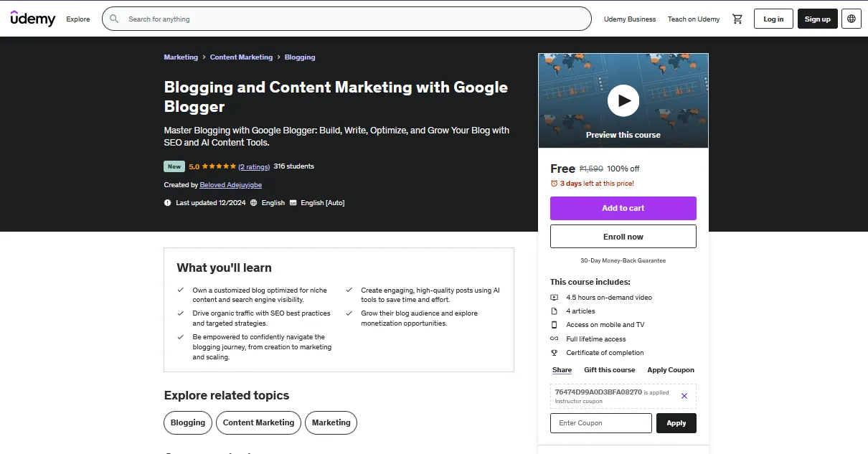Screen dimensions: 868x454
Task: Apply the entered coupon
Action: tap(676, 423)
